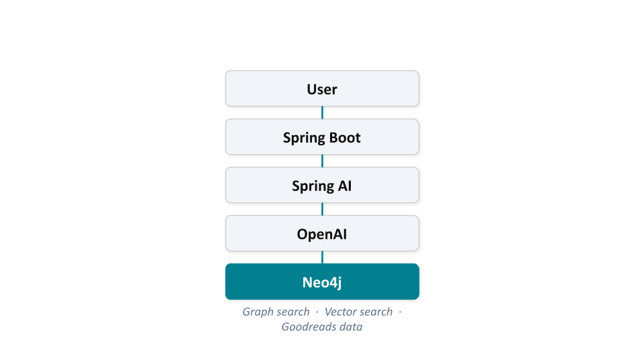The image size is (644, 362).
Task: Click the User box at the top
Action: pos(322,88)
